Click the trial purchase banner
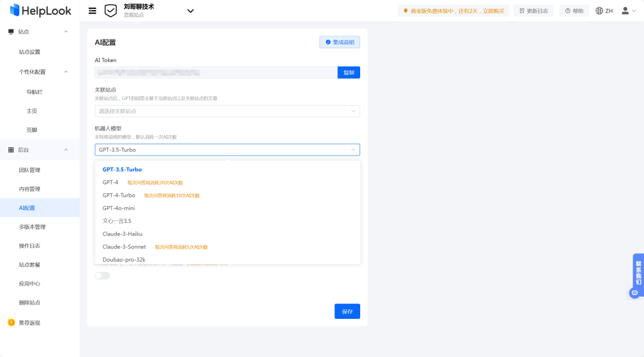Screen dimensions: 644x357 [453, 11]
